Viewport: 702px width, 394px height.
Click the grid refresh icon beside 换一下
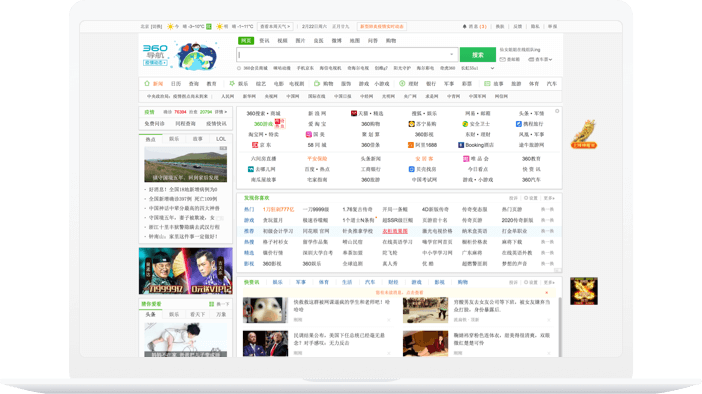pyautogui.click(x=211, y=304)
